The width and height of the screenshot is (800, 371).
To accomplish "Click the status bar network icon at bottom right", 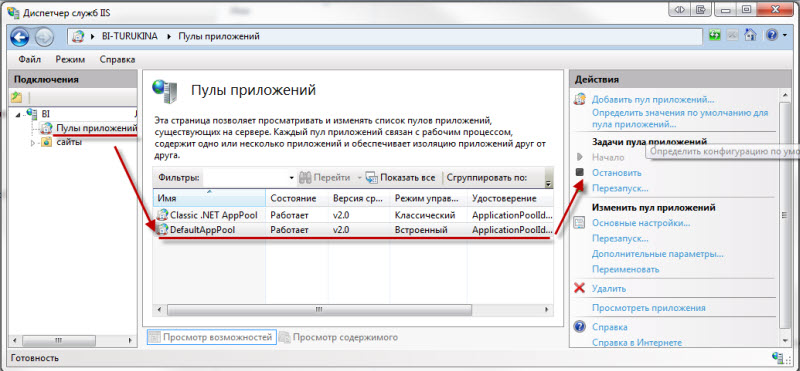I will [x=779, y=358].
